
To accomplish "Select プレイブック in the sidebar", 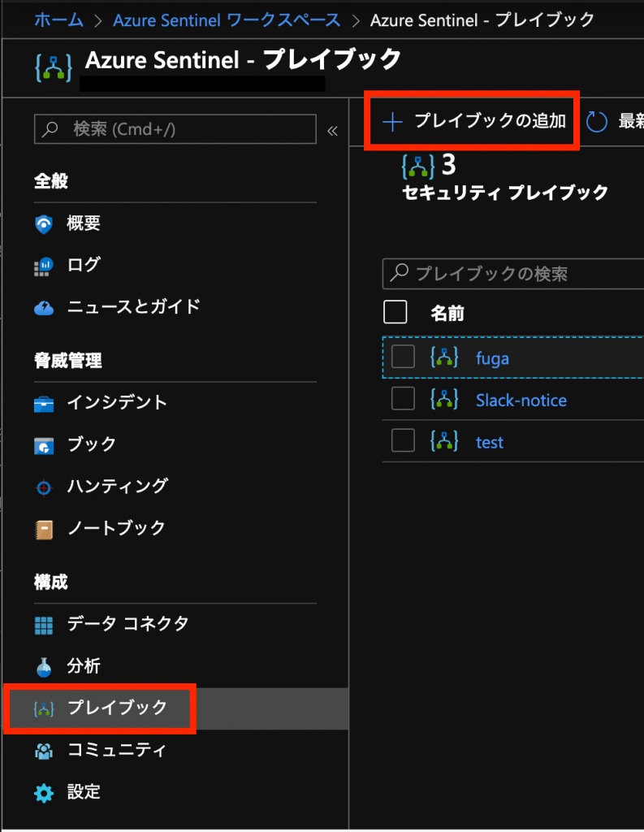I will tap(175, 708).
